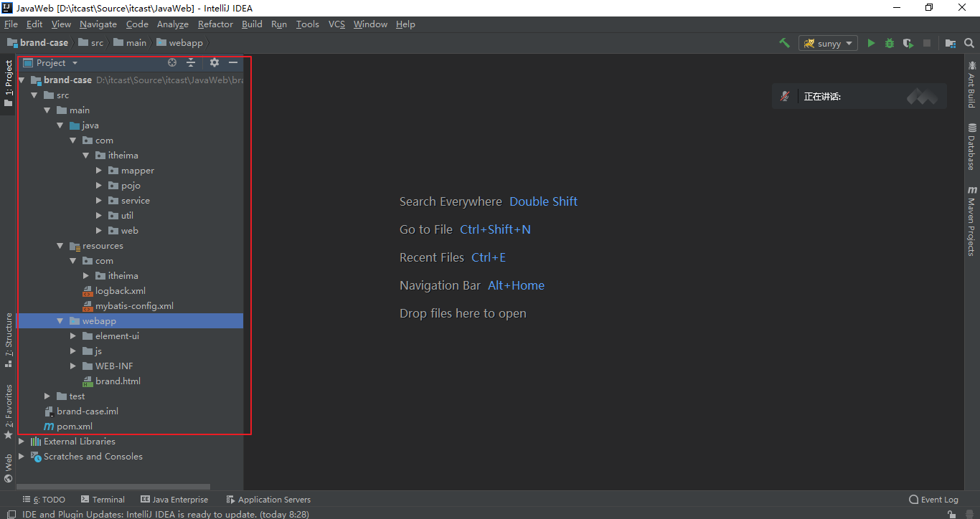
Task: Collapse all nodes in Project panel
Action: click(191, 63)
